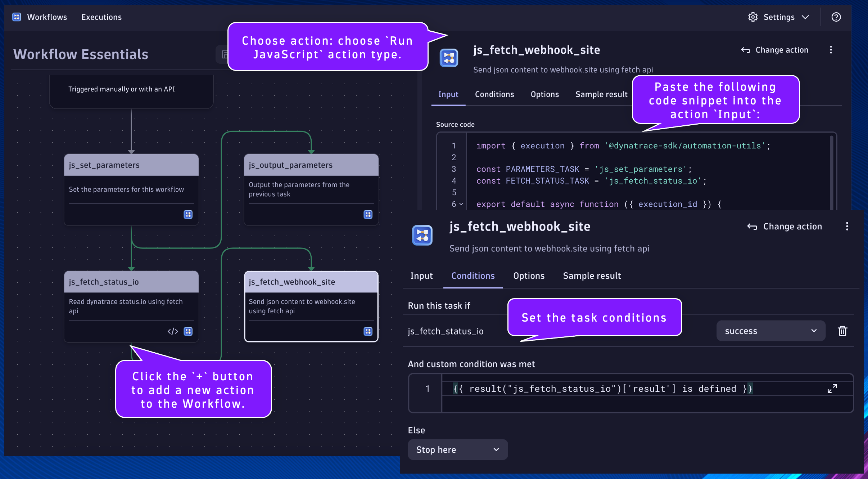
Task: Open the success status dropdown
Action: tap(771, 331)
